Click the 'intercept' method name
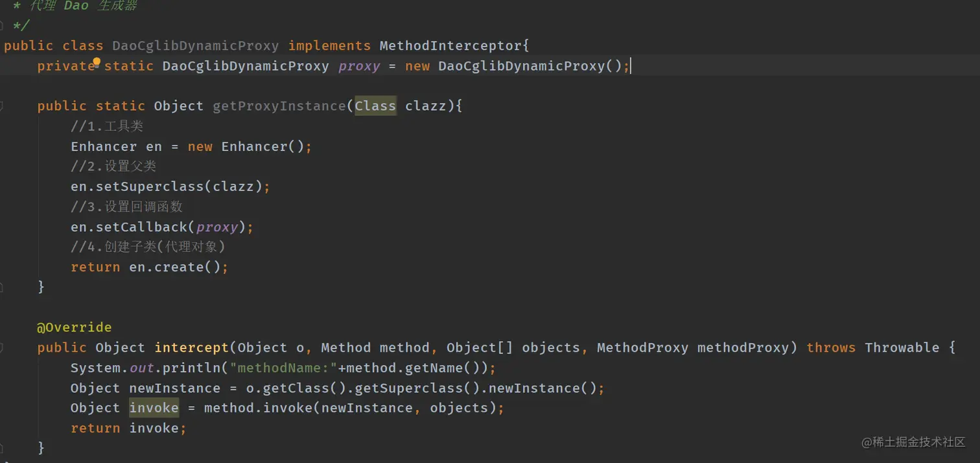Screen dimensions: 980x463 point(191,348)
